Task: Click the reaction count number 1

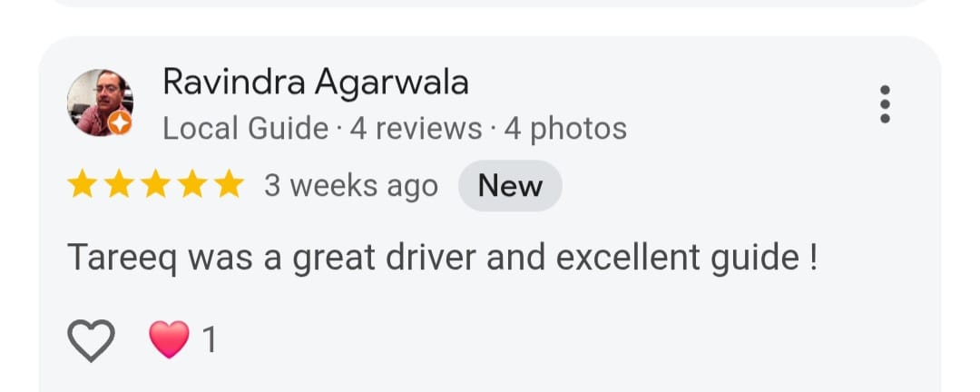Action: coord(210,340)
